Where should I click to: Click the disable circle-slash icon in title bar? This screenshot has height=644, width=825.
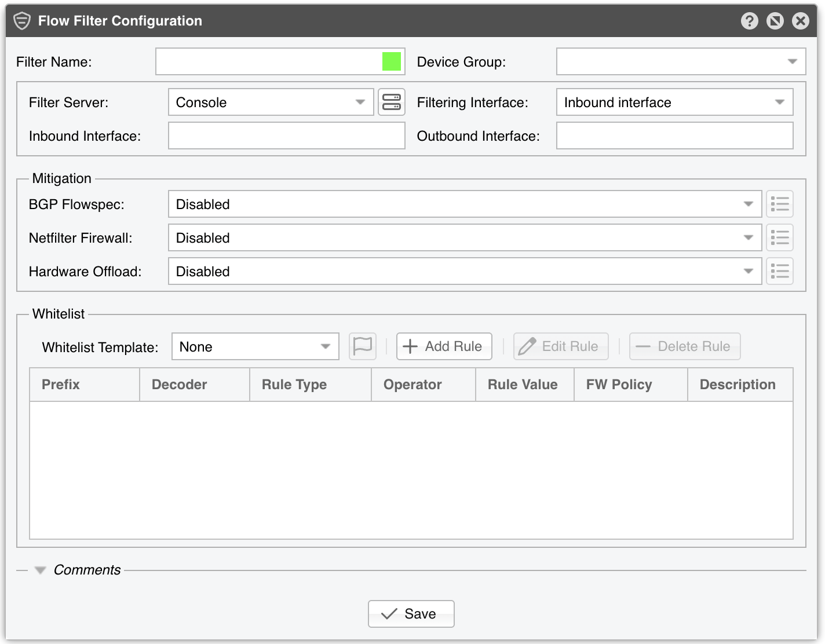(775, 21)
